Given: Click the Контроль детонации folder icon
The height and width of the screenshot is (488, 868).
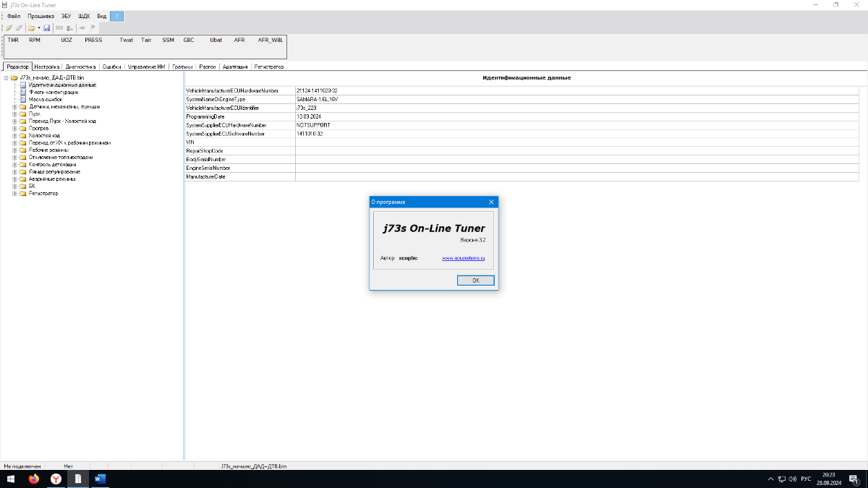Looking at the screenshot, I should tap(22, 164).
